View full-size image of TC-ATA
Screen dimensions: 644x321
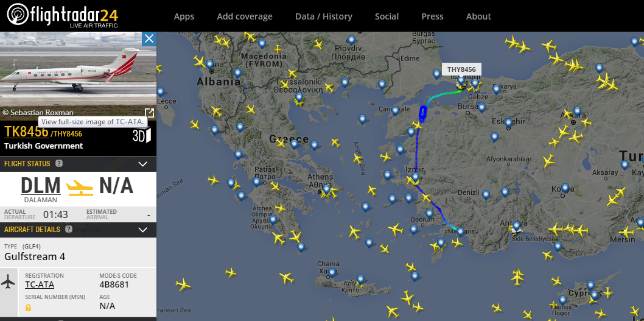149,113
